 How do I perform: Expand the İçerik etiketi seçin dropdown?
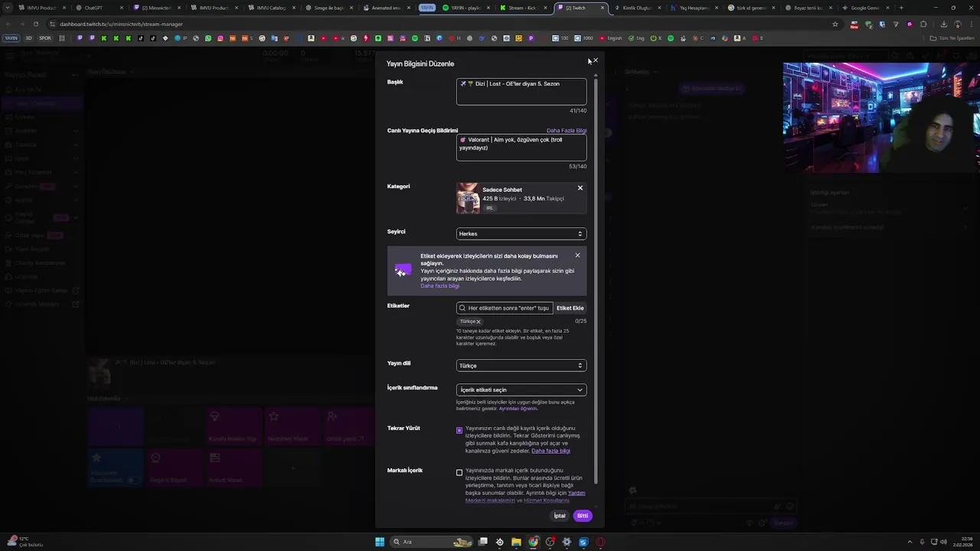[x=521, y=390]
